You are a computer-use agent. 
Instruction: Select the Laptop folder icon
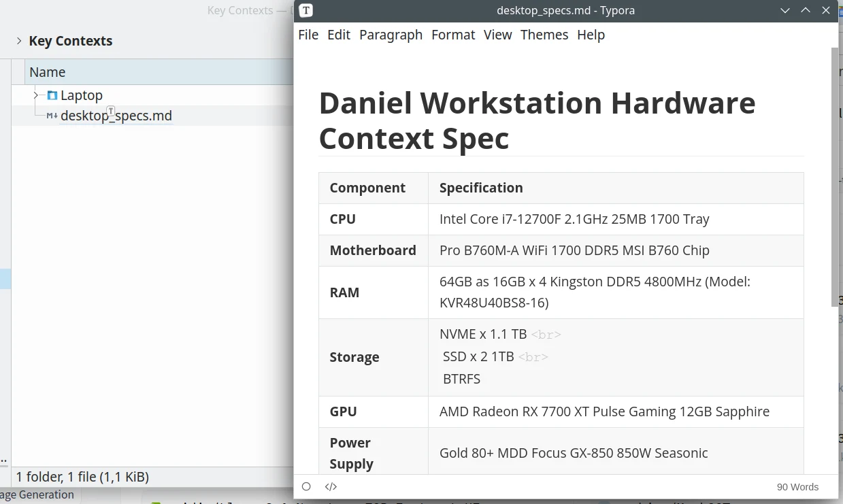(x=52, y=95)
